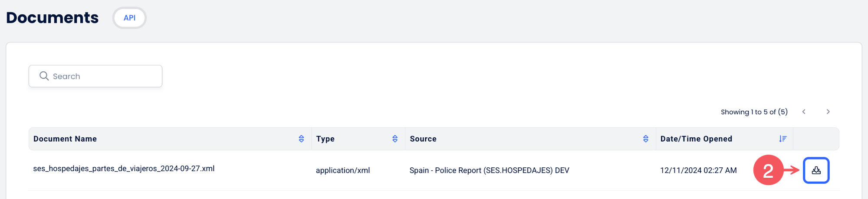Click the magnifying glass search icon
Viewport: 868px width, 199px height.
44,76
